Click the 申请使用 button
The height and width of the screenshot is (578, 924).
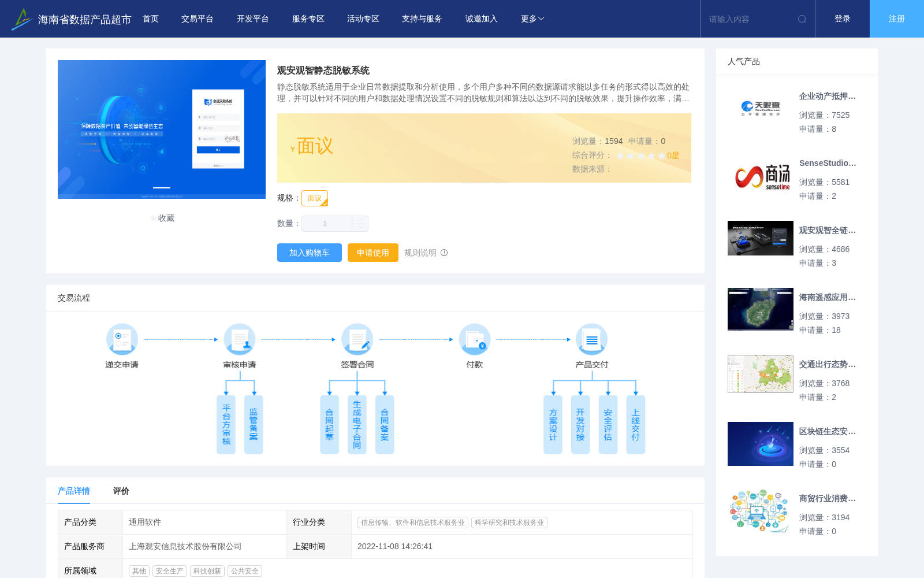coord(373,253)
